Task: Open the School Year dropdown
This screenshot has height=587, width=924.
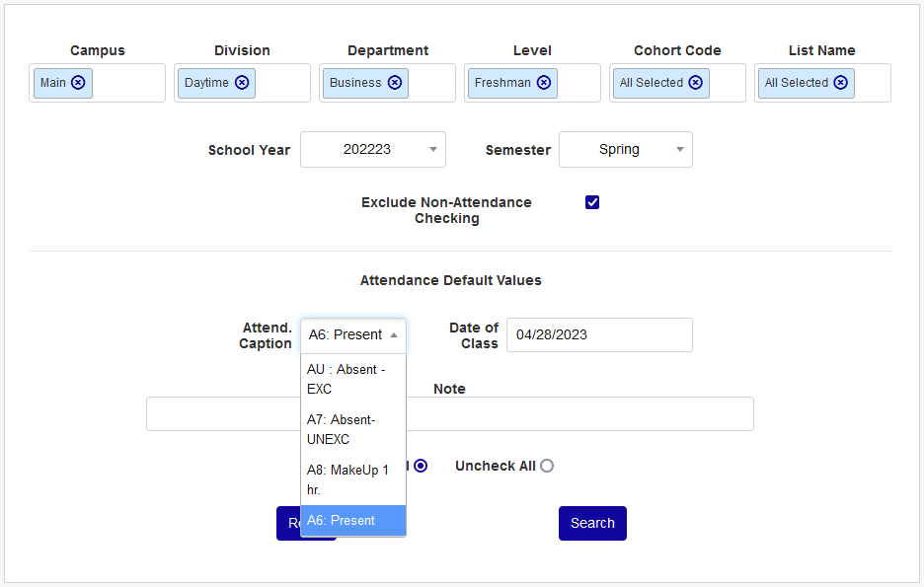Action: click(373, 150)
